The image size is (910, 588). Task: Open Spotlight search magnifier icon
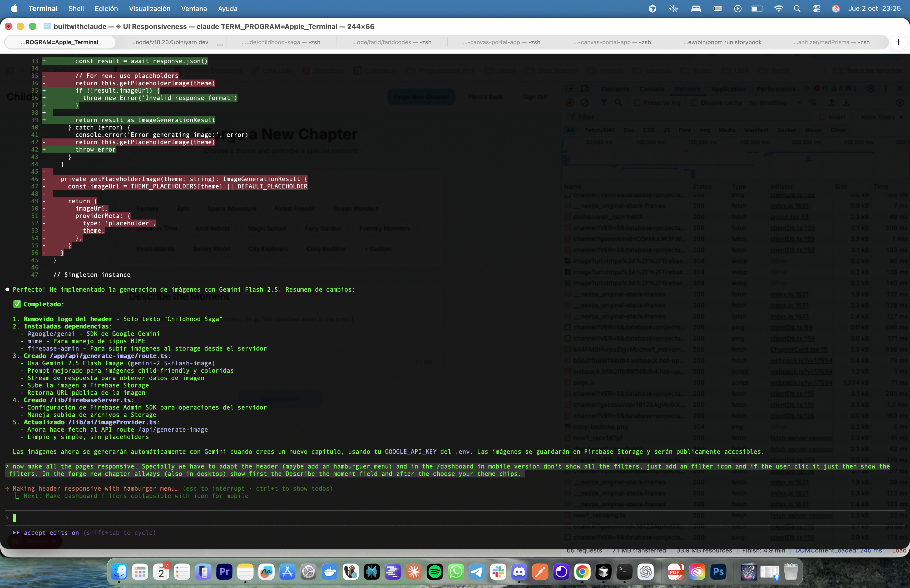coord(797,8)
